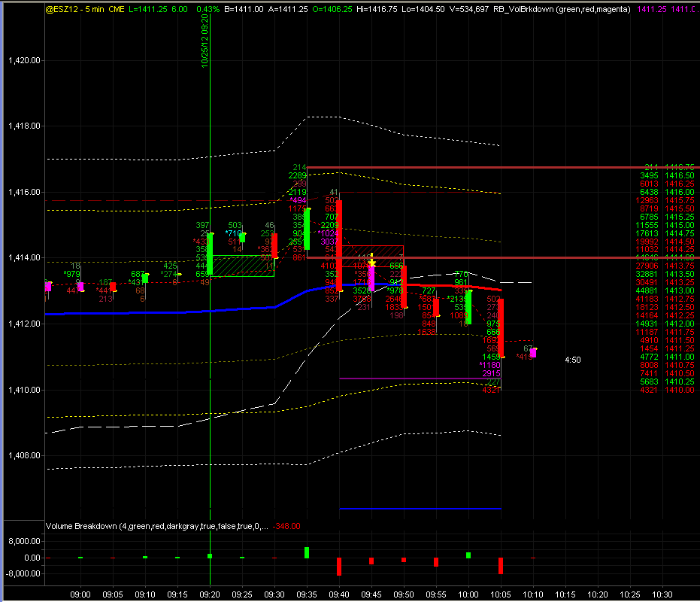Click the 0.43% percent change value
This screenshot has width=700, height=602.
point(208,9)
